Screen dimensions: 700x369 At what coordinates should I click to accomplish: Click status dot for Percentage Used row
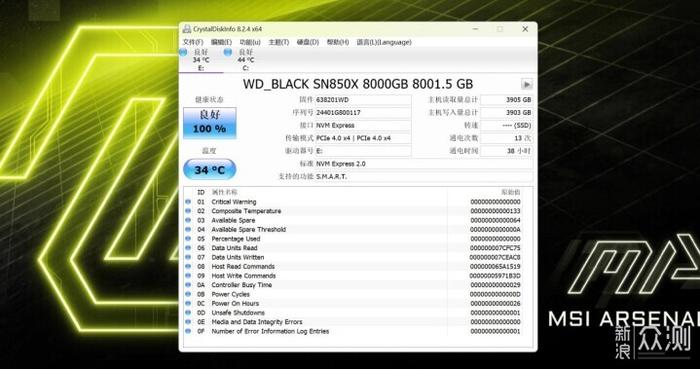[188, 239]
